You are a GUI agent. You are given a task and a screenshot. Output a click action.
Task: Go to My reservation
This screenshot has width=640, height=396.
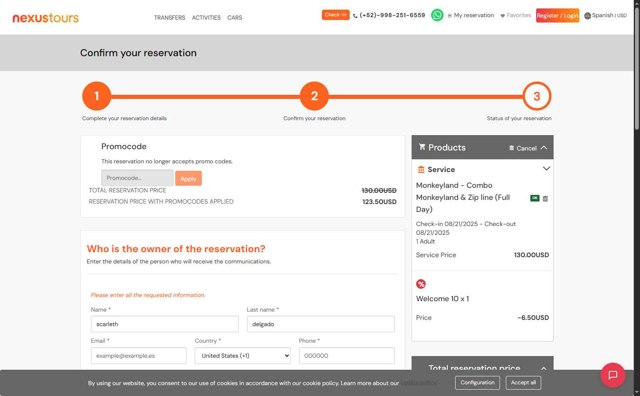pos(471,15)
